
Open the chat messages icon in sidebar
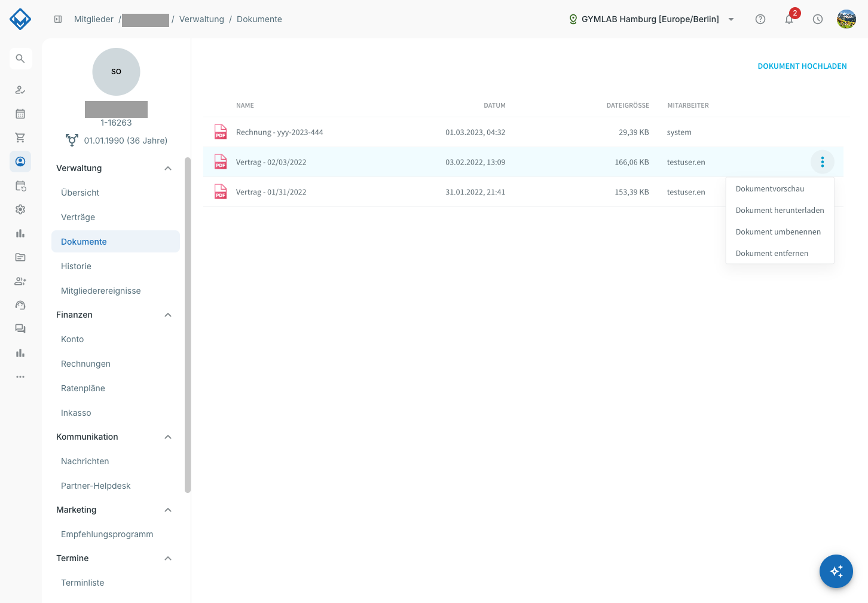click(20, 329)
